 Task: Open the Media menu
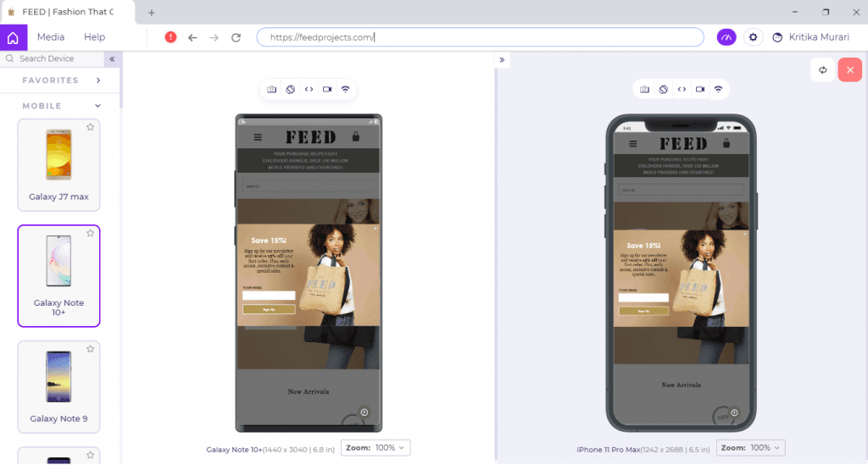click(51, 37)
